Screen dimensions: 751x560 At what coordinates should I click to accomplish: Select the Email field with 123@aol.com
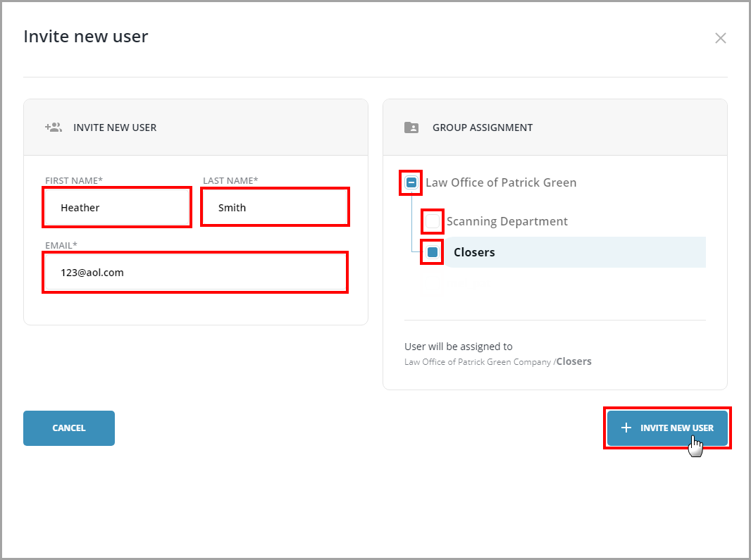click(194, 273)
